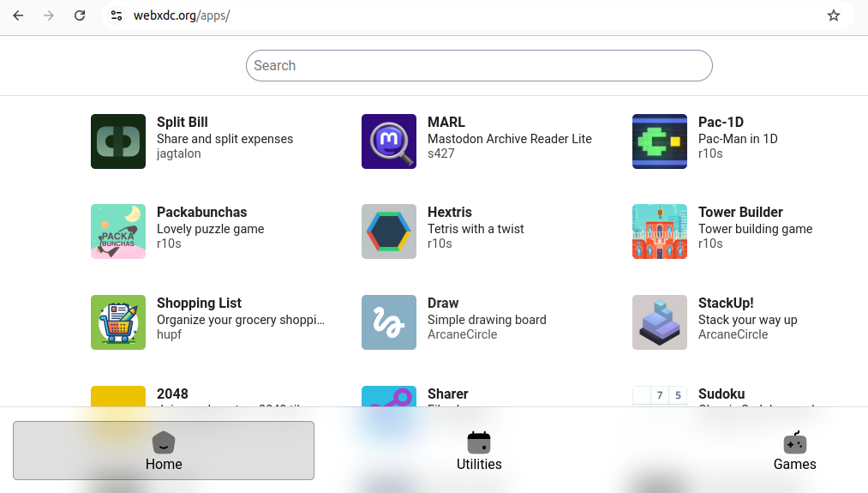Click the 2048 app title
Viewport: 868px width, 493px height.
(x=172, y=394)
